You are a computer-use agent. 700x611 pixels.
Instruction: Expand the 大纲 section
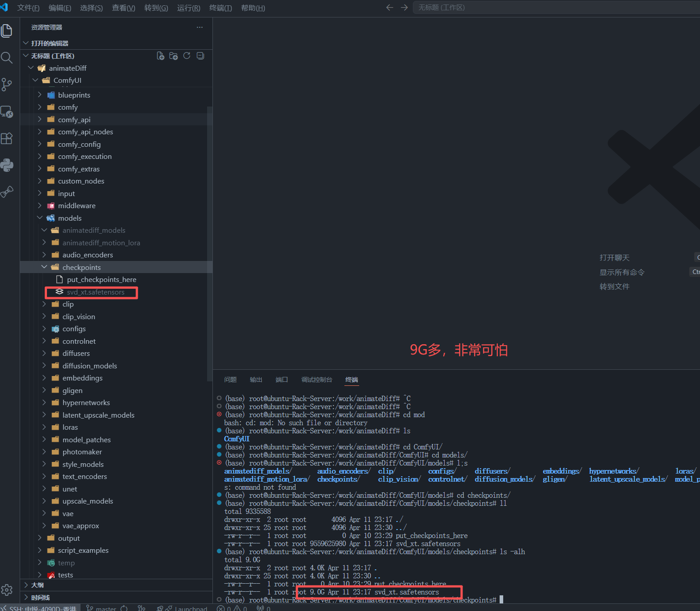[116, 585]
